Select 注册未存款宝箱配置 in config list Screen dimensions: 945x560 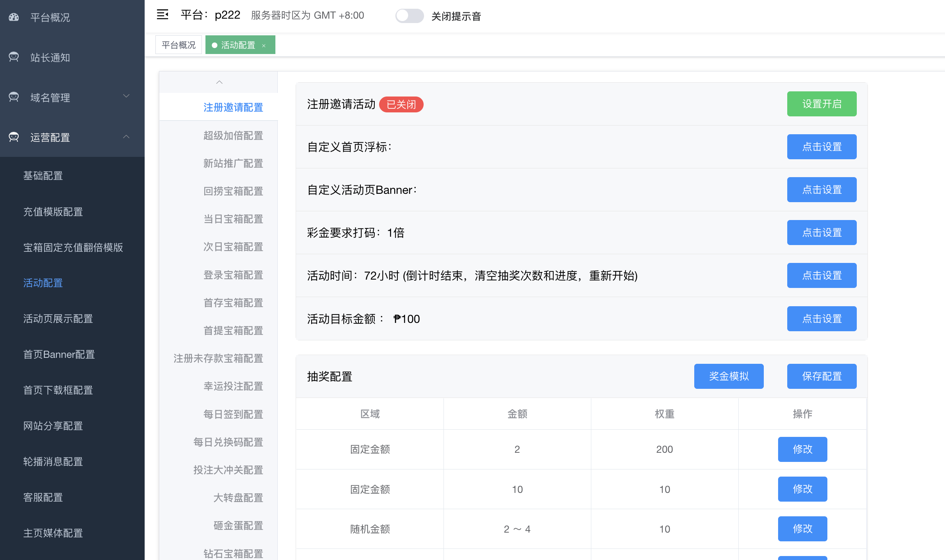pos(219,358)
